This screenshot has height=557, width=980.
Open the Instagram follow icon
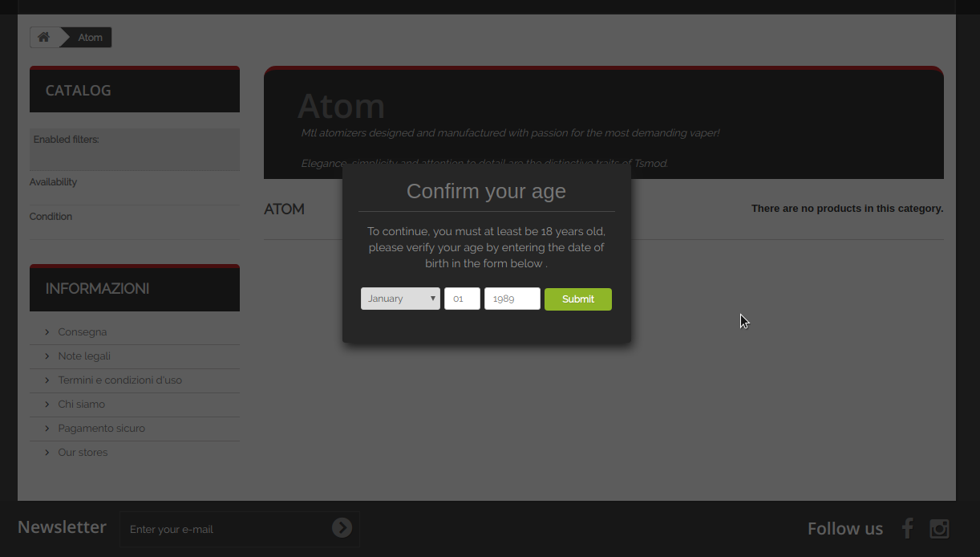(x=939, y=528)
